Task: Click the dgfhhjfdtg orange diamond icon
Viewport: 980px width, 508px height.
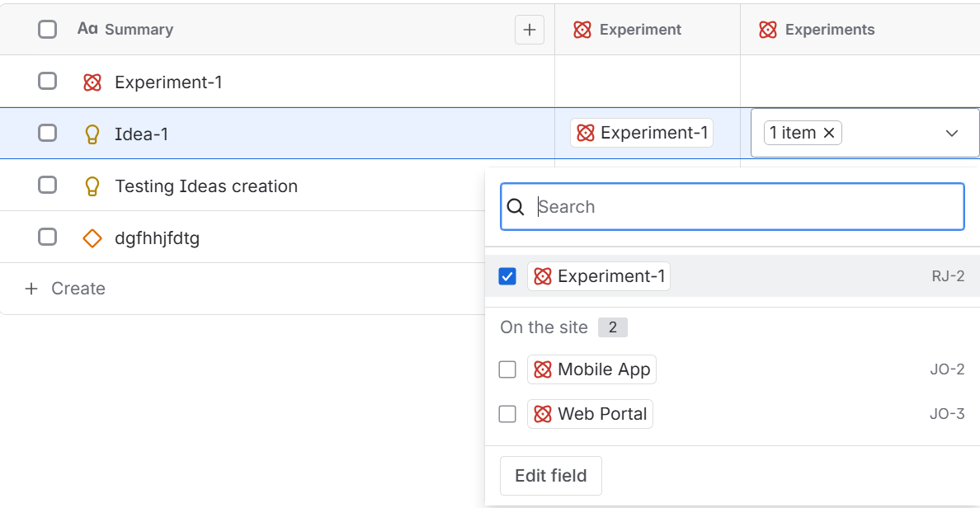Action: (92, 238)
